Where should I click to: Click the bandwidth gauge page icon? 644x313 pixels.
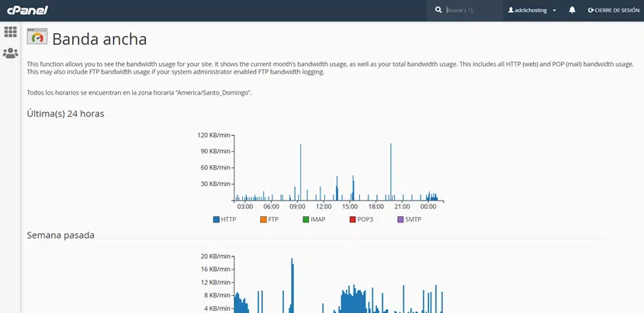click(x=36, y=37)
